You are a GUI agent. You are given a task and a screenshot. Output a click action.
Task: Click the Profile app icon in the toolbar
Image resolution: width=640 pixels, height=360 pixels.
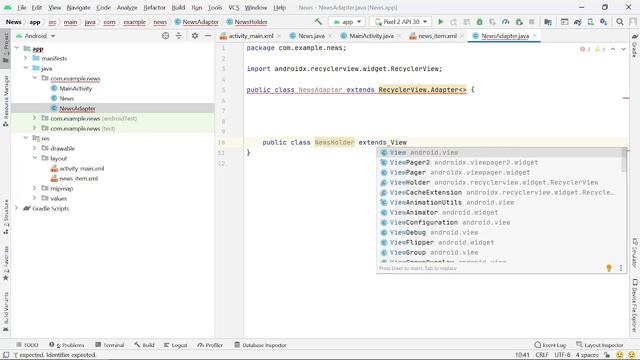coord(506,22)
